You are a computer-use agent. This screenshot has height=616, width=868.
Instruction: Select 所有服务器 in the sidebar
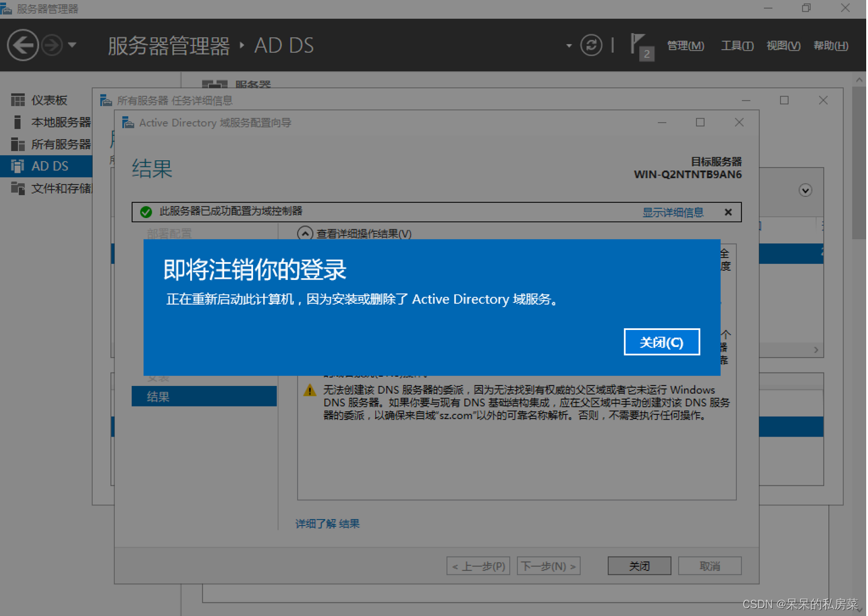click(x=46, y=145)
